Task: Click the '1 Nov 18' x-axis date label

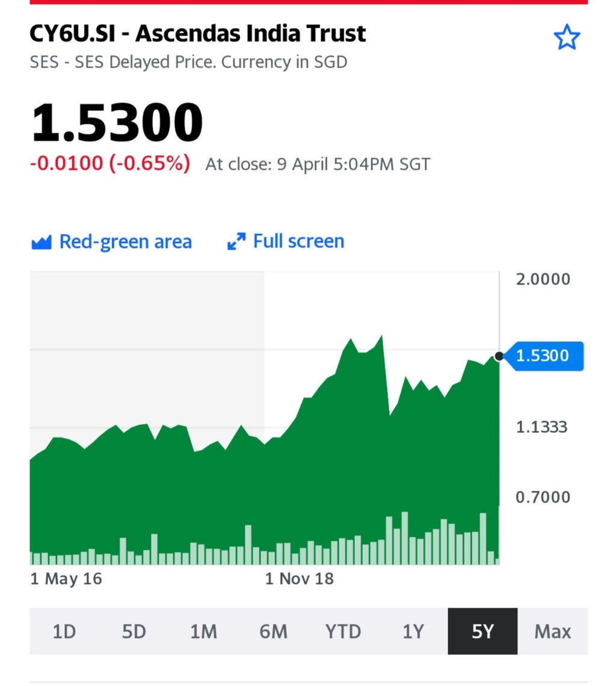Action: [x=299, y=579]
